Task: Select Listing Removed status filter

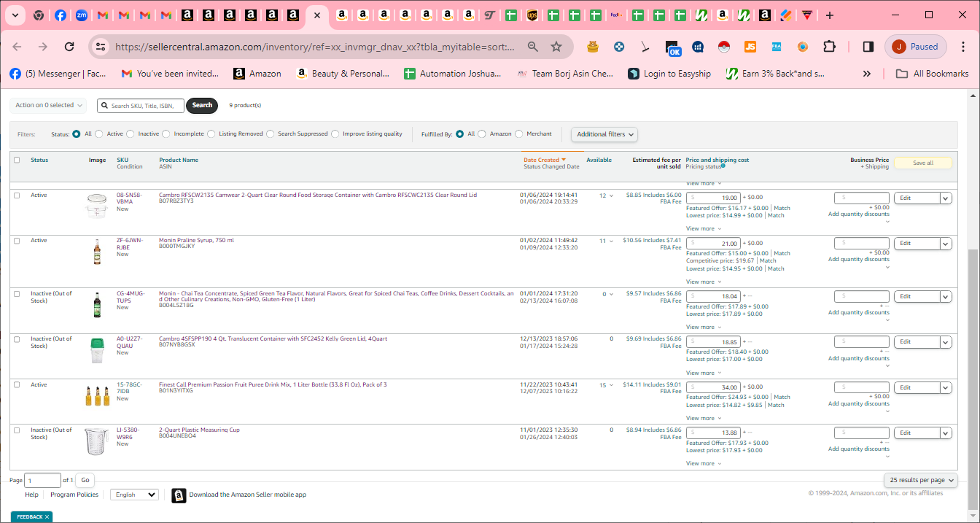Action: (211, 134)
